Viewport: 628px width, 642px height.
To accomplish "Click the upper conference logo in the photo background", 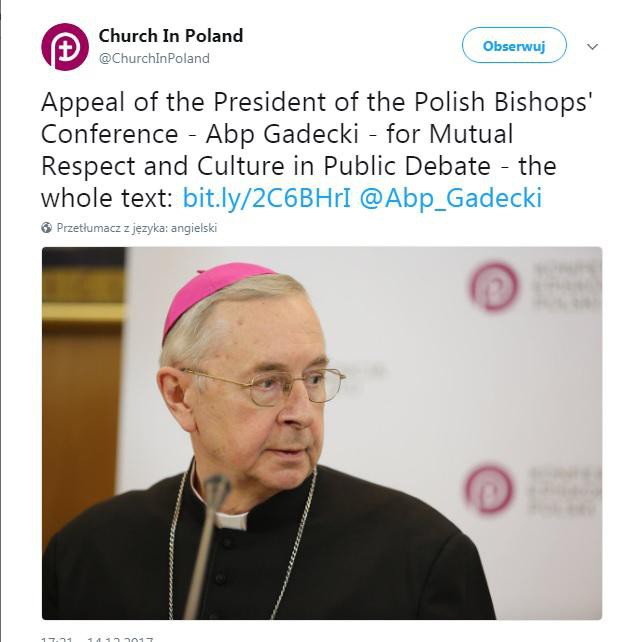I will [x=495, y=286].
